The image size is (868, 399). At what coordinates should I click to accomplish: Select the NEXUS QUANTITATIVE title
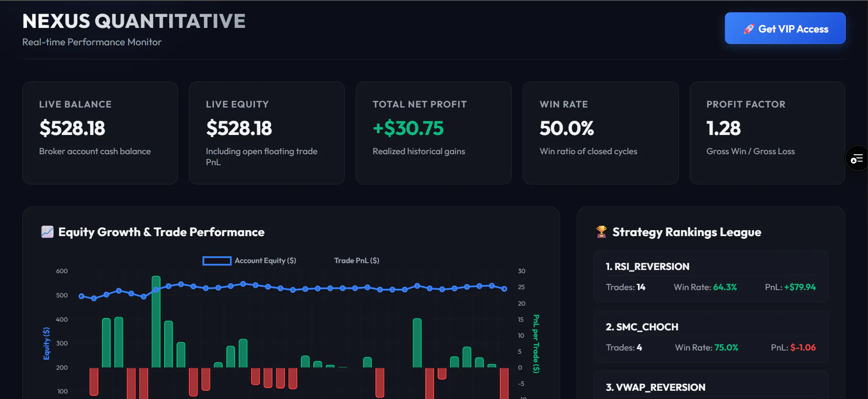(x=134, y=21)
